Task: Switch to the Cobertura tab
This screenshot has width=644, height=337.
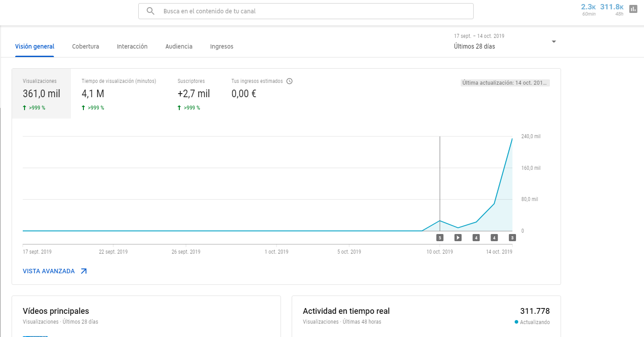Action: pos(86,46)
